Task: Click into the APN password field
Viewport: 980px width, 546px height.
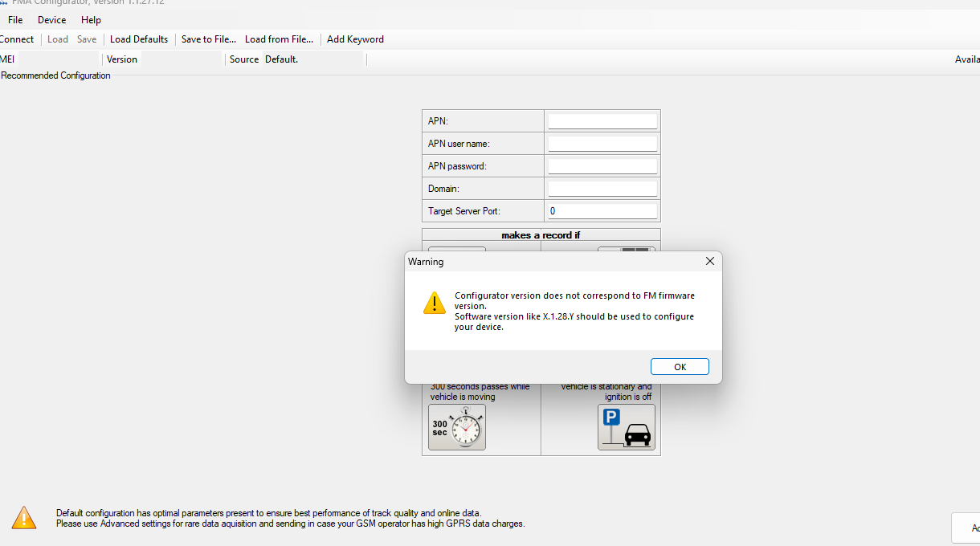Action: point(602,166)
